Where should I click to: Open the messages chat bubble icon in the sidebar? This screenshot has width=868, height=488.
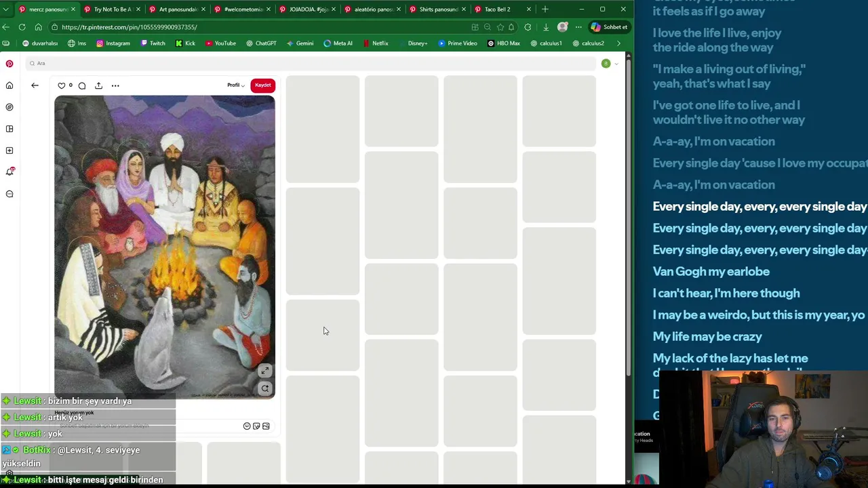[9, 194]
